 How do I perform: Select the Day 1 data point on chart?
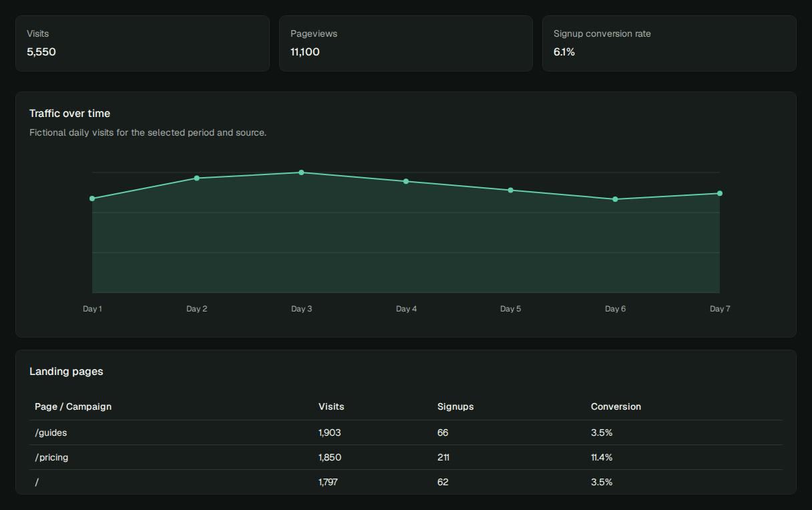coord(92,199)
